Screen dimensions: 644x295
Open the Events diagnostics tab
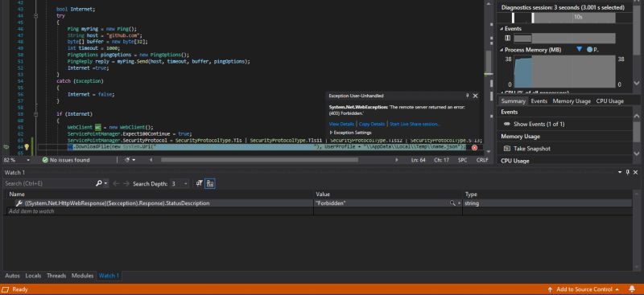(x=539, y=101)
